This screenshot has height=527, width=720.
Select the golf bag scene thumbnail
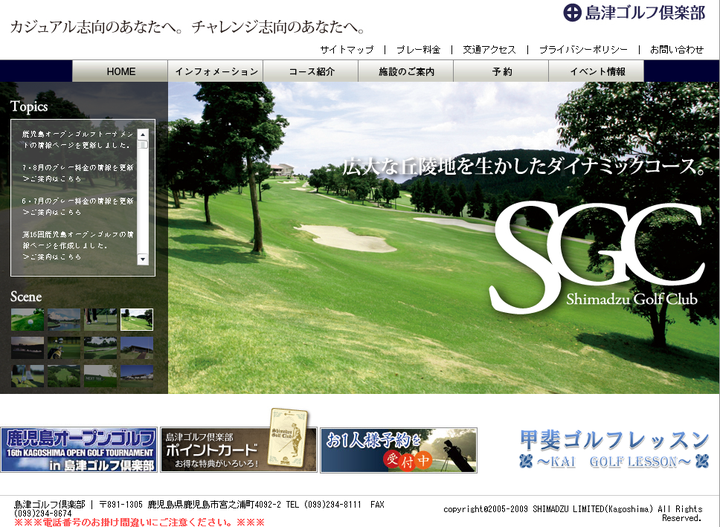tap(64, 348)
